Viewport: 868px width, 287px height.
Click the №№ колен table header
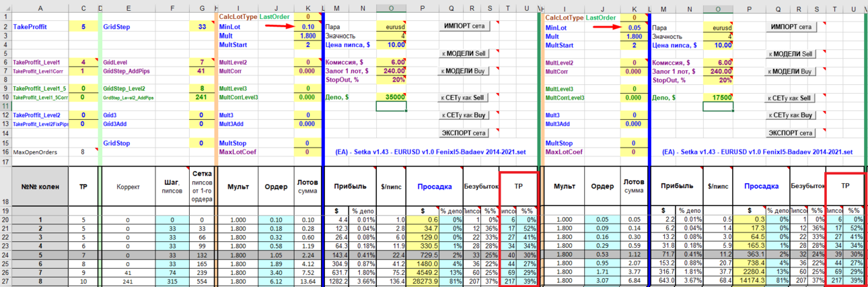click(40, 187)
